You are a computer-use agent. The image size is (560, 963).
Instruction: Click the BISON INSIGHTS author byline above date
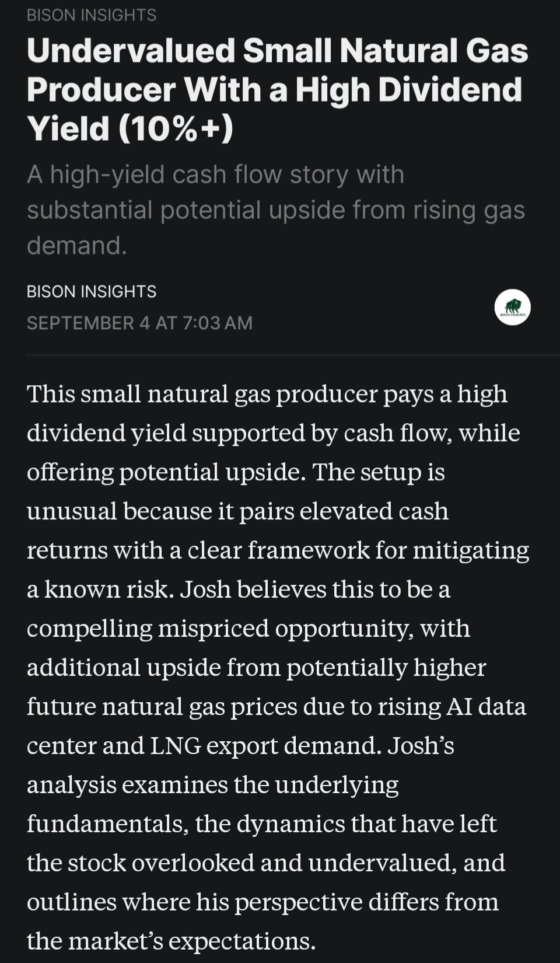click(x=92, y=291)
